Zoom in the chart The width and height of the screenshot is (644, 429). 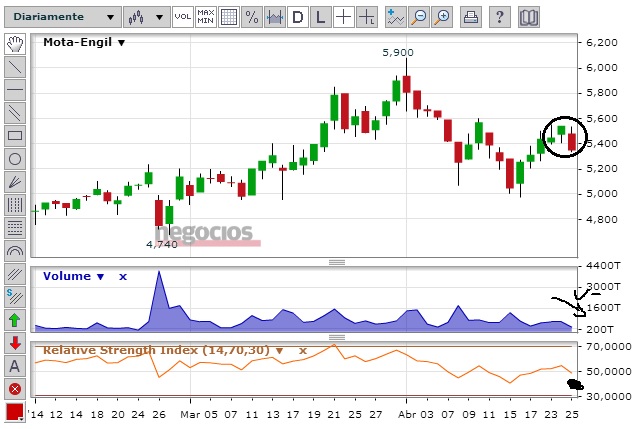[x=443, y=17]
